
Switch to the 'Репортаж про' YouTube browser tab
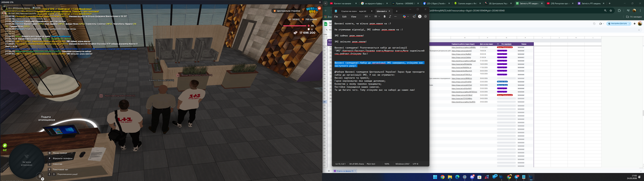[560, 4]
